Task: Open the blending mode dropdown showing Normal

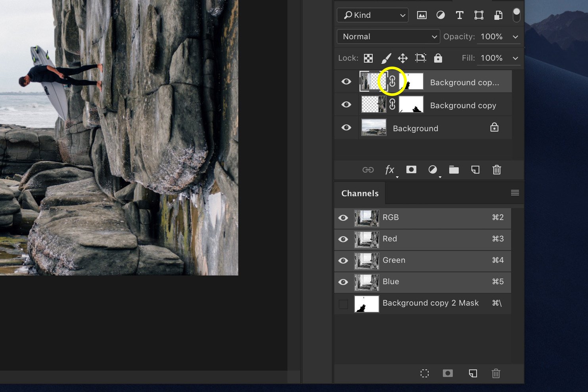Action: [x=388, y=36]
